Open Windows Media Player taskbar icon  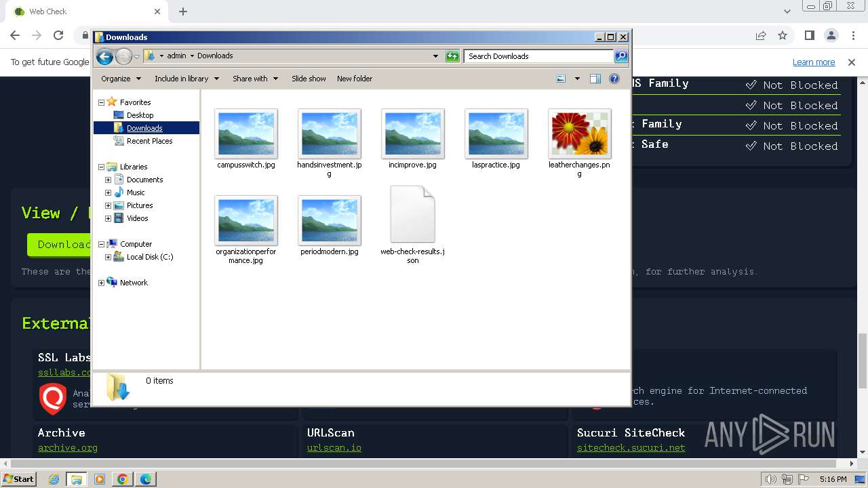tap(100, 479)
